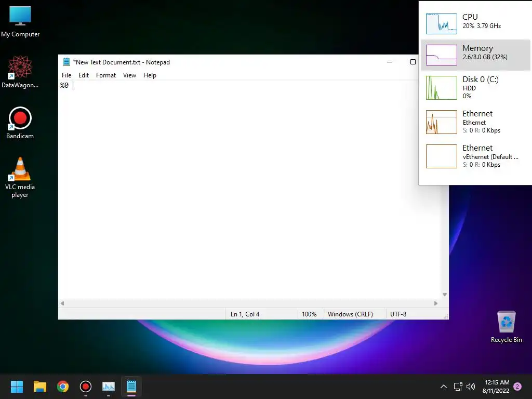This screenshot has height=399, width=532.
Task: Open Notepad's View menu
Action: pos(129,75)
